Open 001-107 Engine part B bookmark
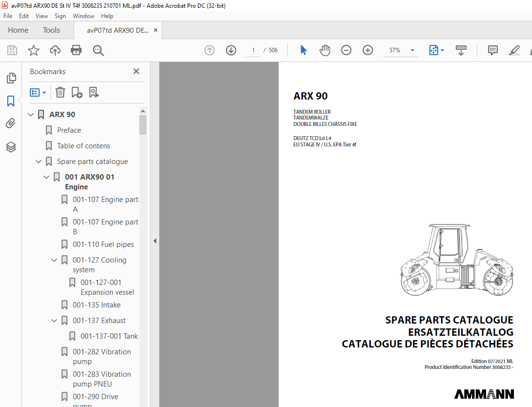This screenshot has width=532, height=407. click(105, 227)
